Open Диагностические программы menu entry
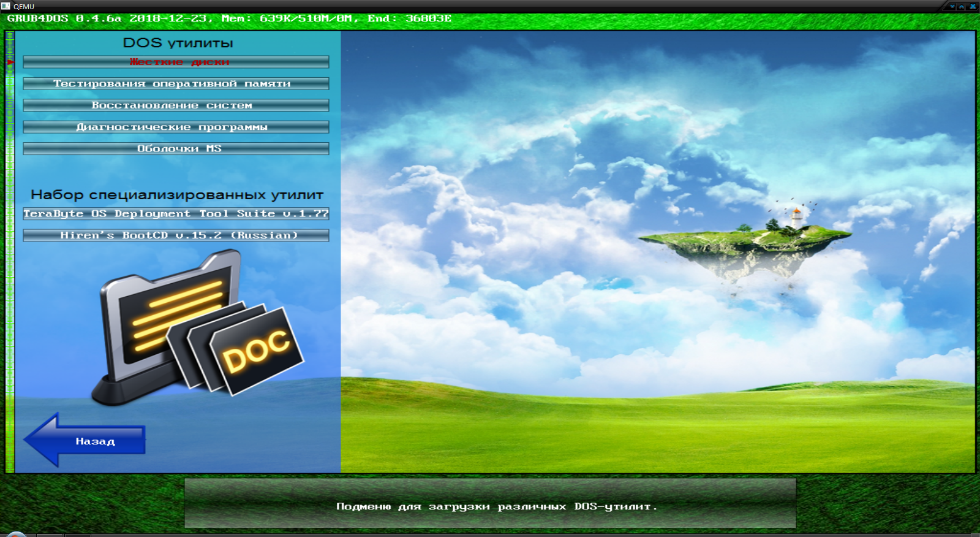 (176, 127)
